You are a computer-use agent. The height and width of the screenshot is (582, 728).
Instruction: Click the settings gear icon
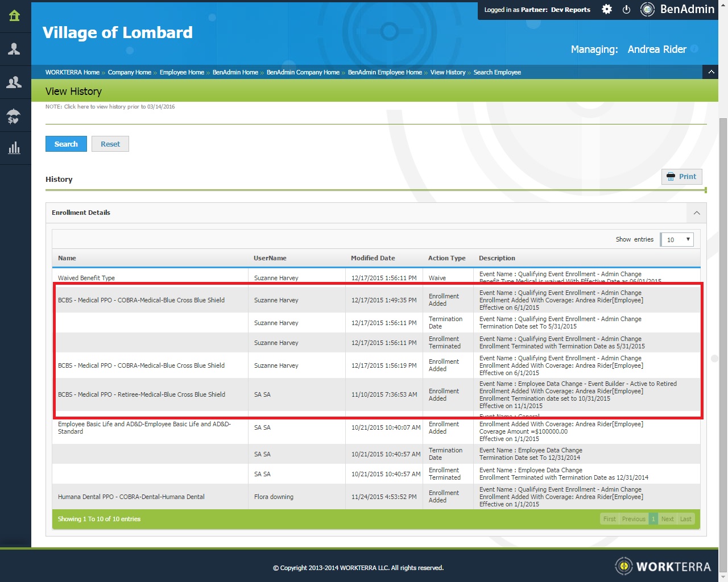607,10
